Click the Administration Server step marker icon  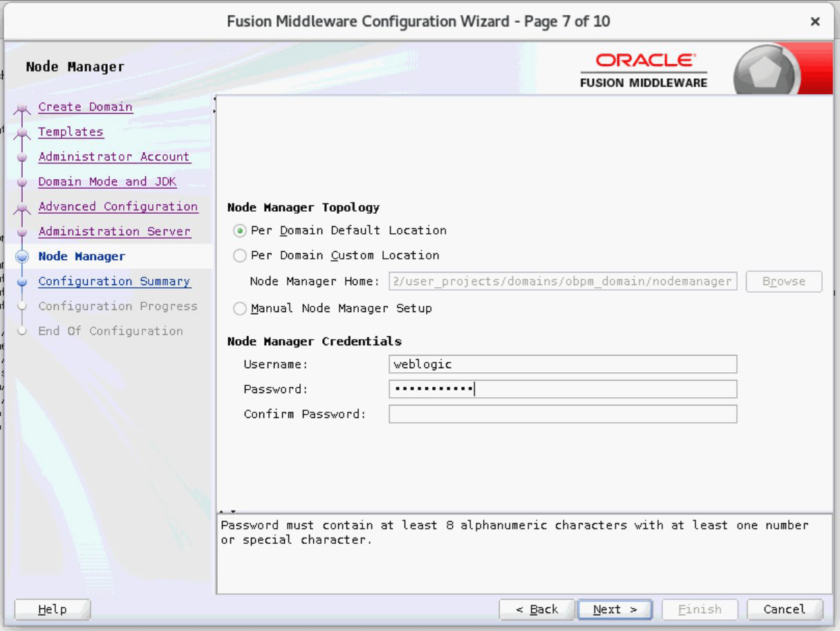(x=22, y=232)
